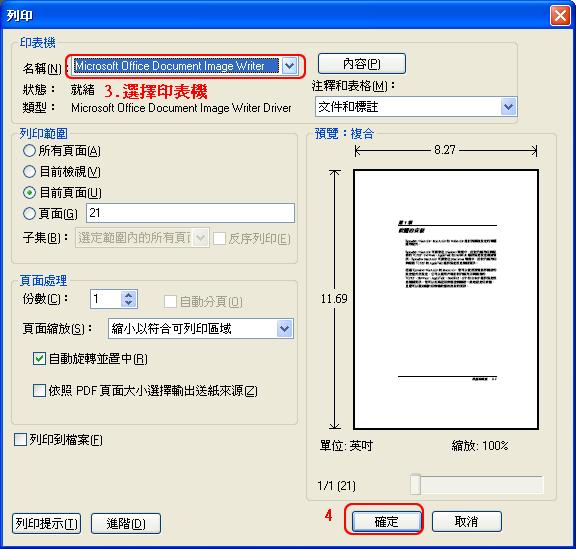
Task: Click the 單位: 英吋 label
Action: click(346, 446)
